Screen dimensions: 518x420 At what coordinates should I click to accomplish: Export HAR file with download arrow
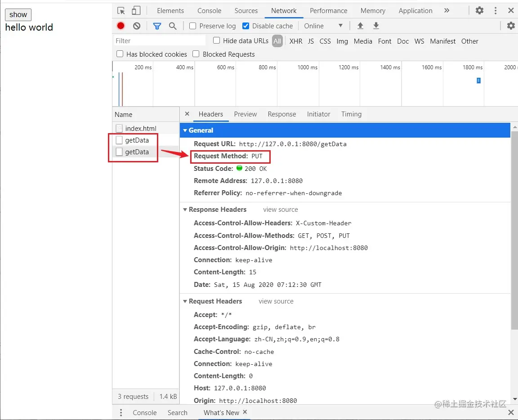376,26
